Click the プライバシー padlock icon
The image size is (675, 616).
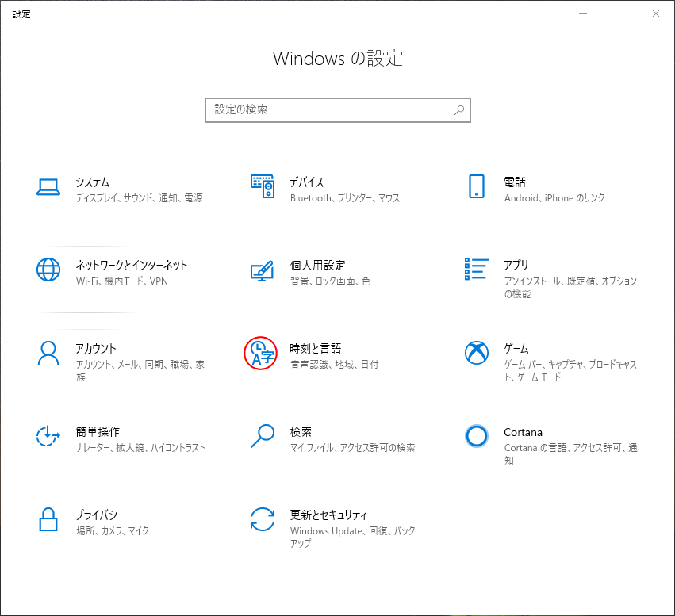[48, 519]
